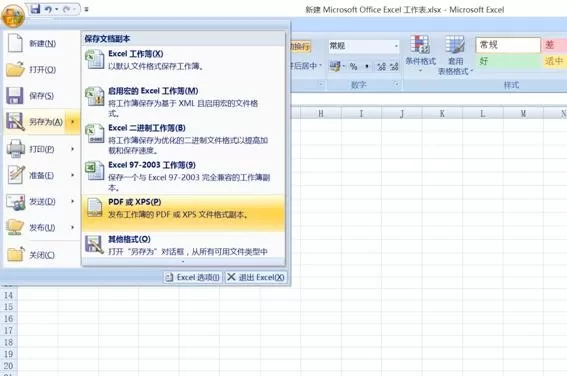Expand the 打印 submenu arrow
Screen dimensions: 567x376
[x=73, y=149]
